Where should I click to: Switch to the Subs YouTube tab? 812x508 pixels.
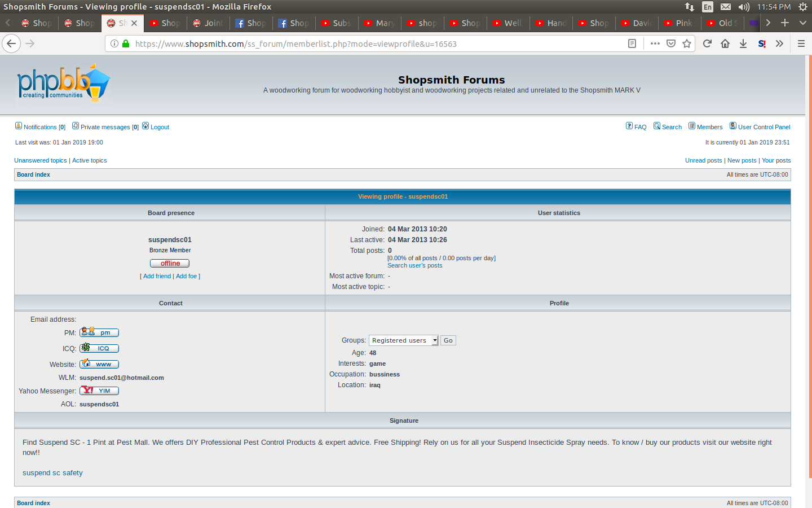pyautogui.click(x=337, y=23)
